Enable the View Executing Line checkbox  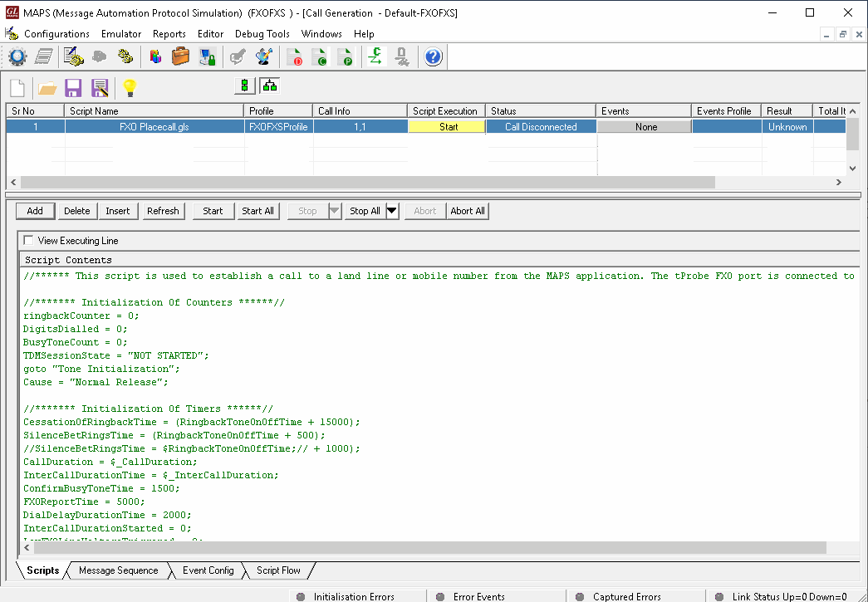coord(28,241)
